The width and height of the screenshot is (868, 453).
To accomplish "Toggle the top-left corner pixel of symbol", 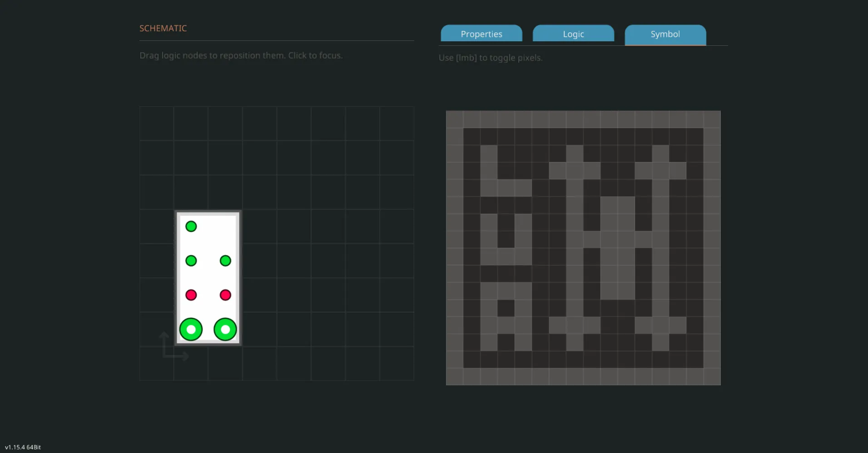I will pos(455,119).
